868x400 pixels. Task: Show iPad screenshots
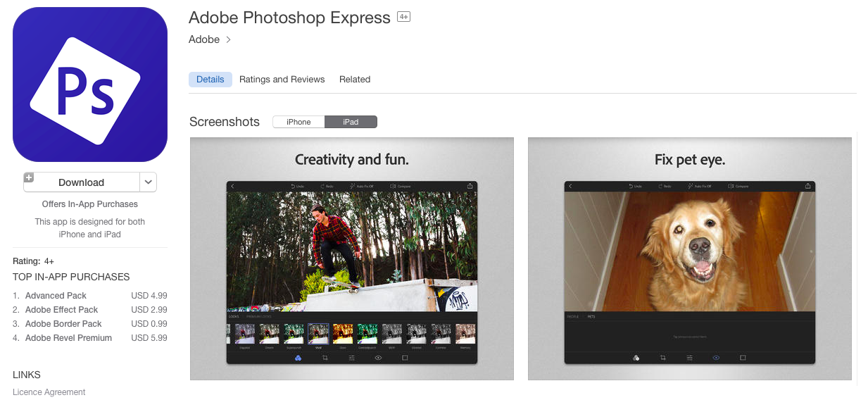(351, 122)
